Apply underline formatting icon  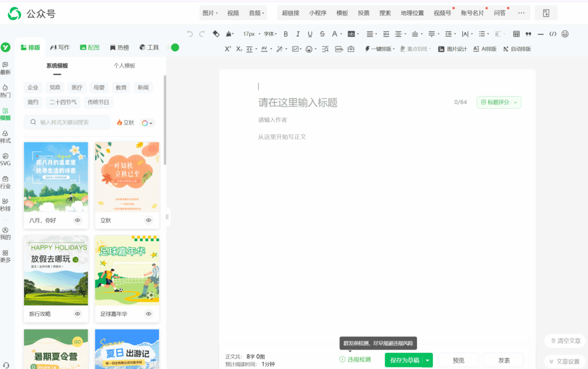310,34
